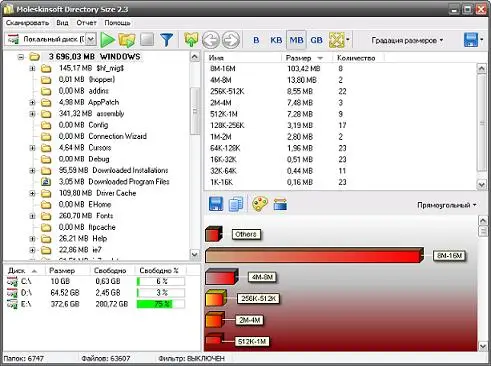Screen dimensions: 491x366
Task: Go up one folder level
Action: pyautogui.click(x=191, y=40)
